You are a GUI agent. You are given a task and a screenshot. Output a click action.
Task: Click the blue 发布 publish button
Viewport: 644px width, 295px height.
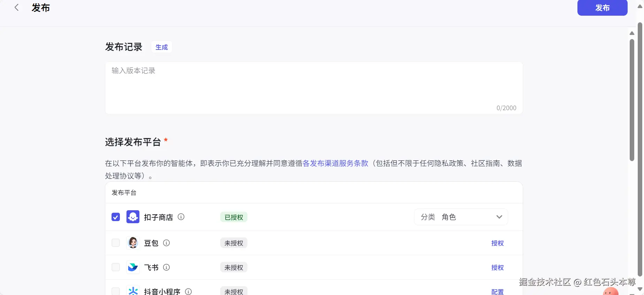602,8
